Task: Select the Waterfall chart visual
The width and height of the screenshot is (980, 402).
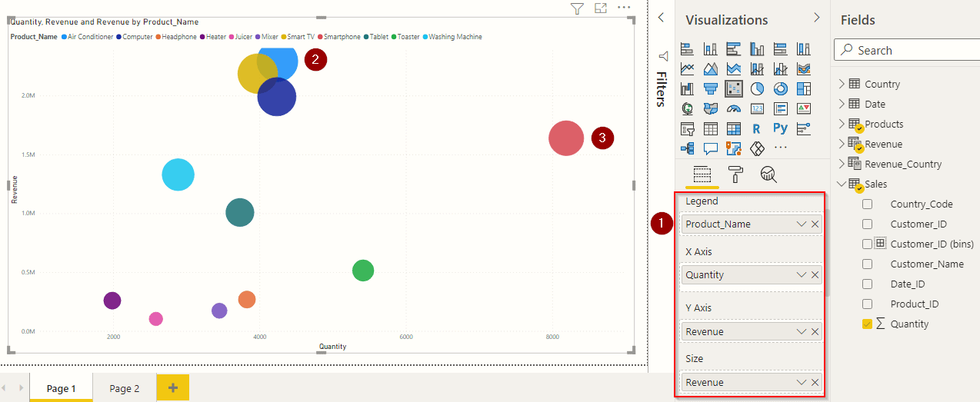Action: [688, 88]
